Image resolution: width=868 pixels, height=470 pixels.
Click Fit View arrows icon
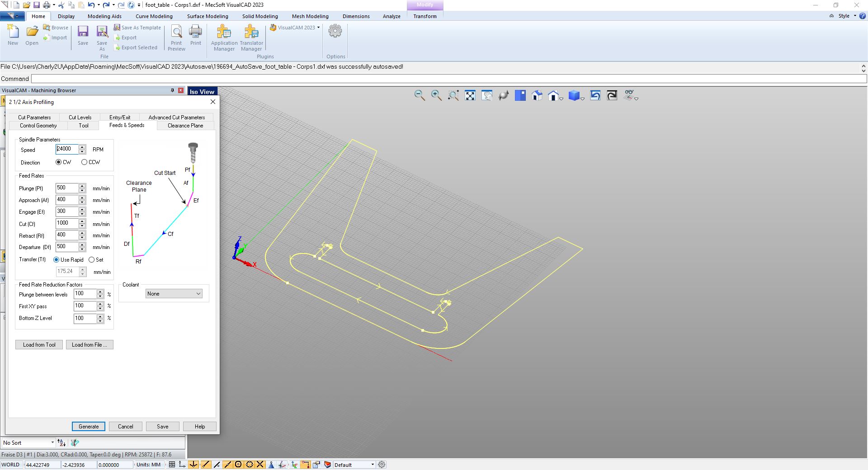(x=470, y=95)
